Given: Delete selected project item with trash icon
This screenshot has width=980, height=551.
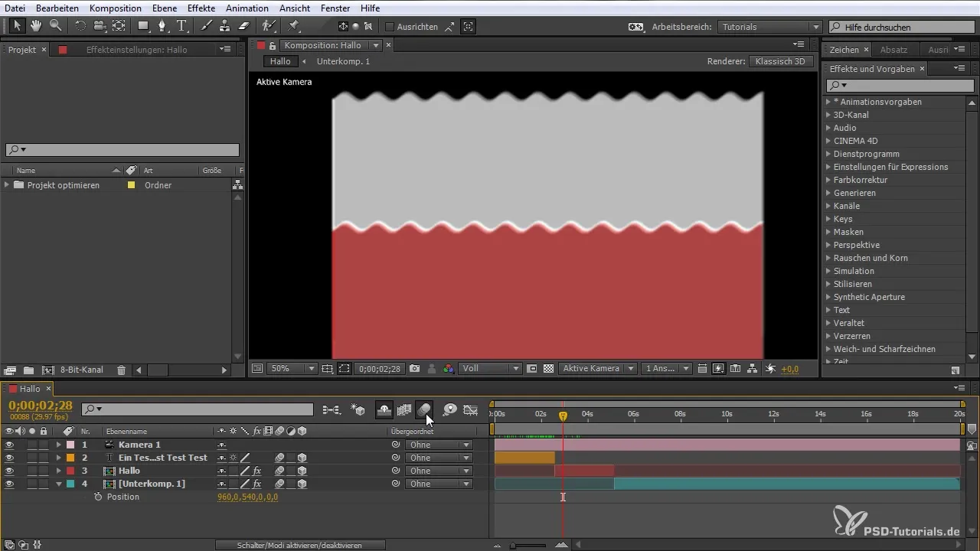Looking at the screenshot, I should click(121, 370).
